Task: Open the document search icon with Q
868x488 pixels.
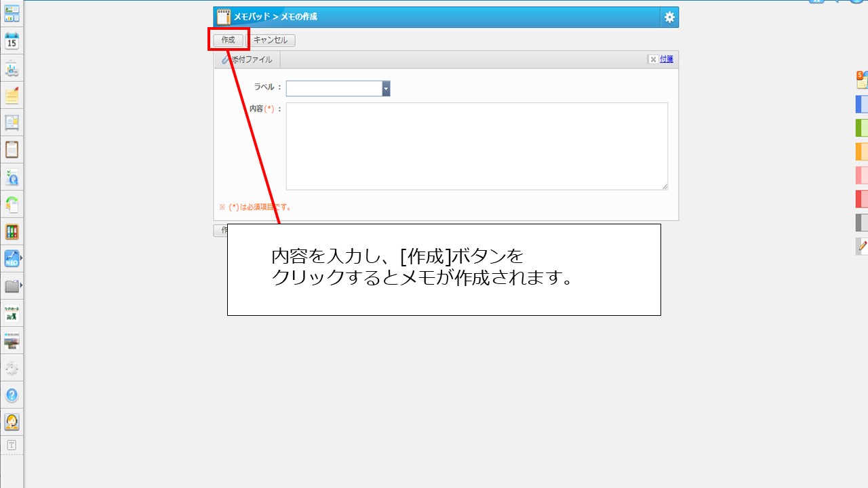Action: tap(12, 177)
